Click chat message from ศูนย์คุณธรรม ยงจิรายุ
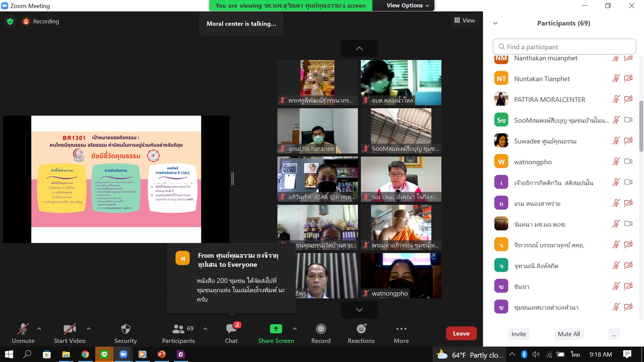 click(x=231, y=278)
